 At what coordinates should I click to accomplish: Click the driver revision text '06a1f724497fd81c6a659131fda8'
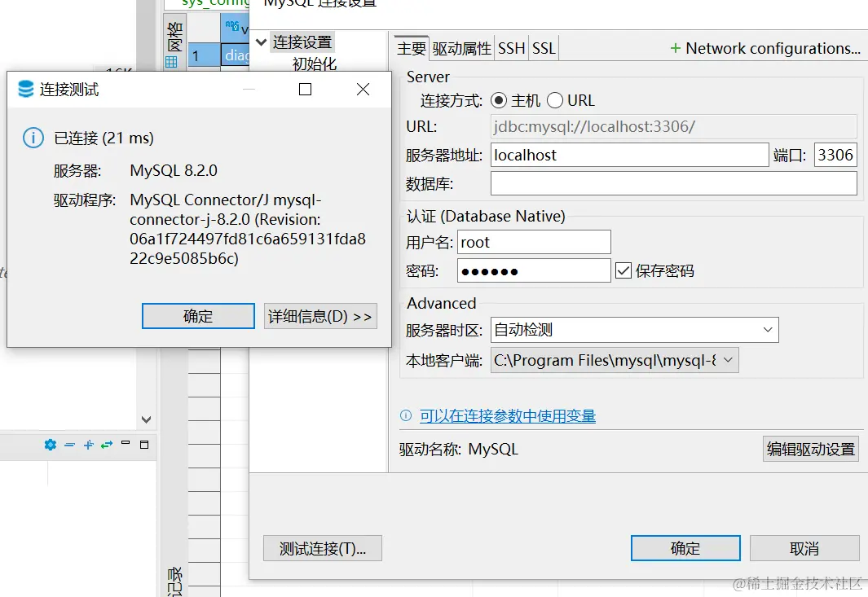(248, 239)
